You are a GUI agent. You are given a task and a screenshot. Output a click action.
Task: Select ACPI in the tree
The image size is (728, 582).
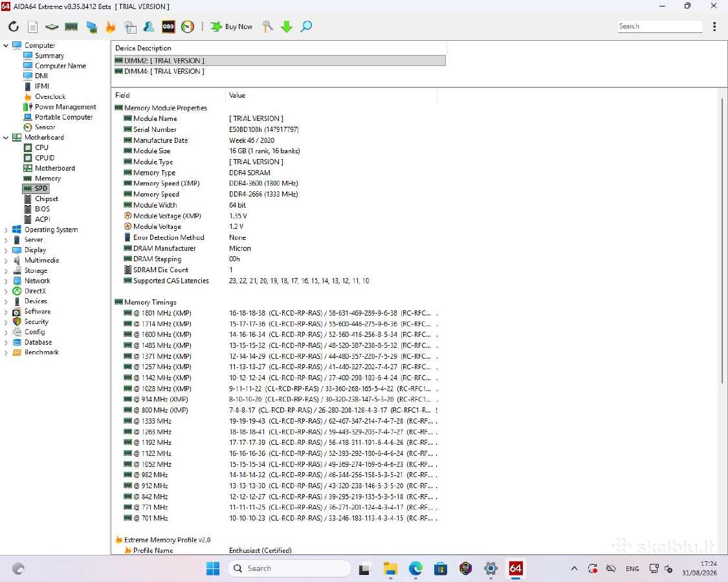pos(42,219)
